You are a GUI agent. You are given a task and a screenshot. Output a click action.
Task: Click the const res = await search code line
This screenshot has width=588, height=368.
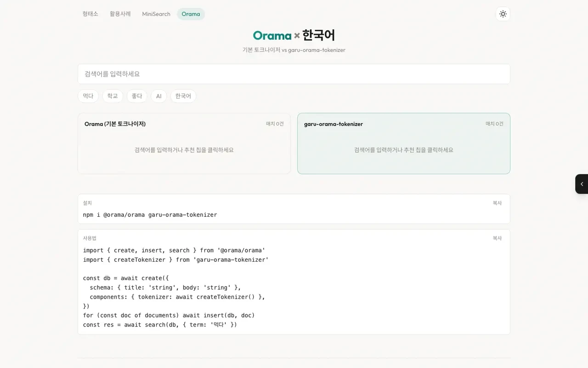point(160,325)
